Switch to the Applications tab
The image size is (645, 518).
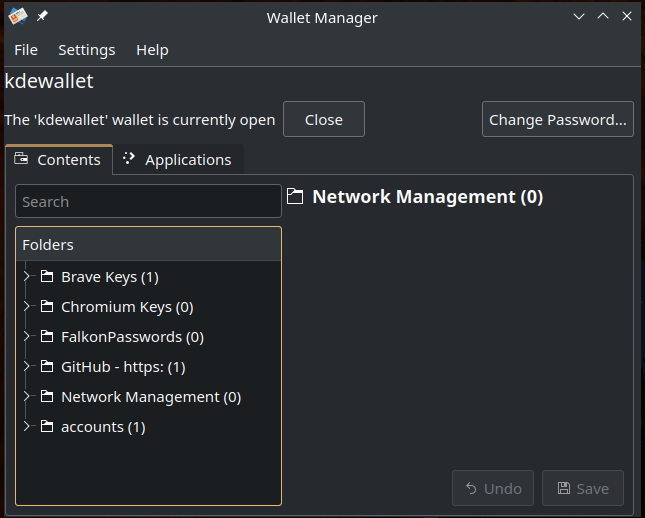coord(179,160)
